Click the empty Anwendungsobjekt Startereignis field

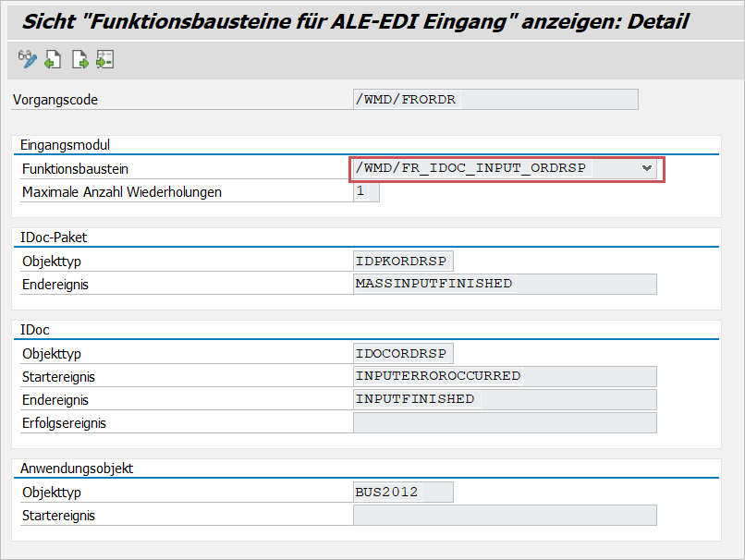[505, 515]
